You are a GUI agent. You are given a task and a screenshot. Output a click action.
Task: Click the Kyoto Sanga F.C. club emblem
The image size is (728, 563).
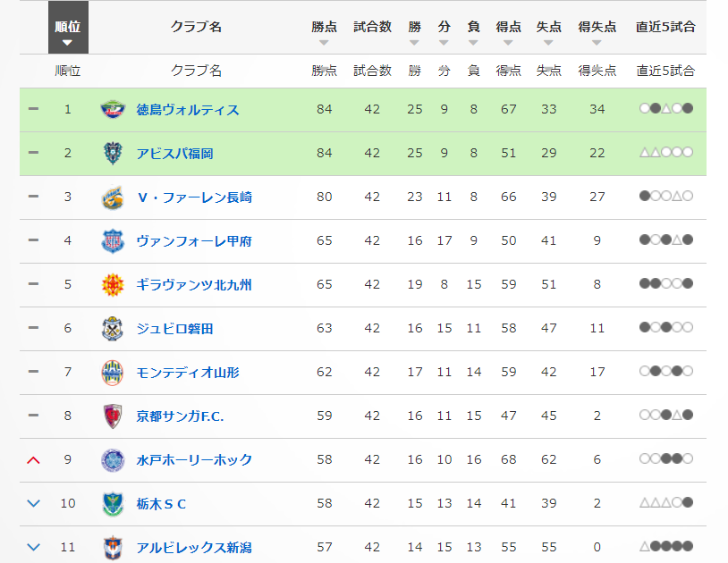(x=113, y=416)
